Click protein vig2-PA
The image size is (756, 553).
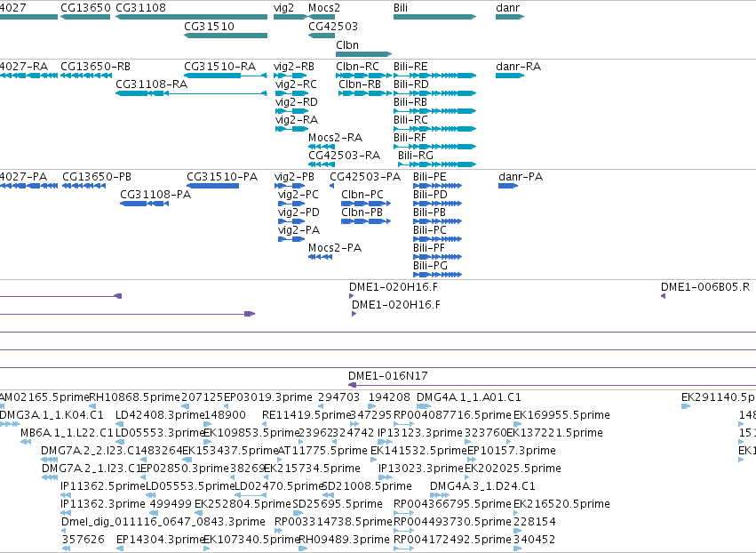[291, 239]
